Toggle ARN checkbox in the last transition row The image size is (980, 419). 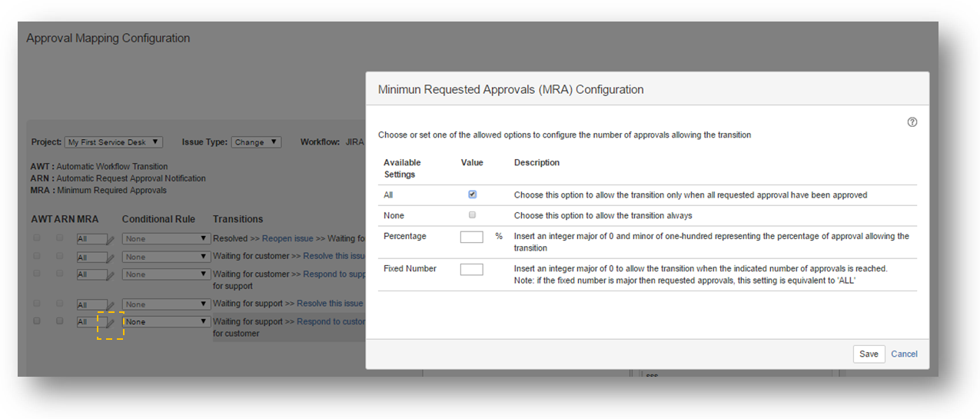tap(60, 321)
